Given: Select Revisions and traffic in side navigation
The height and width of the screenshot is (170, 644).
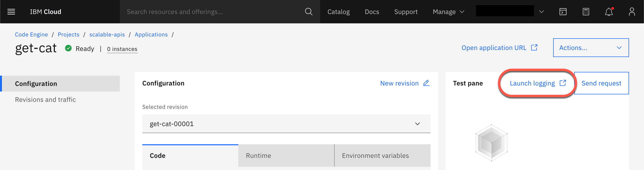Looking at the screenshot, I should coord(45,100).
